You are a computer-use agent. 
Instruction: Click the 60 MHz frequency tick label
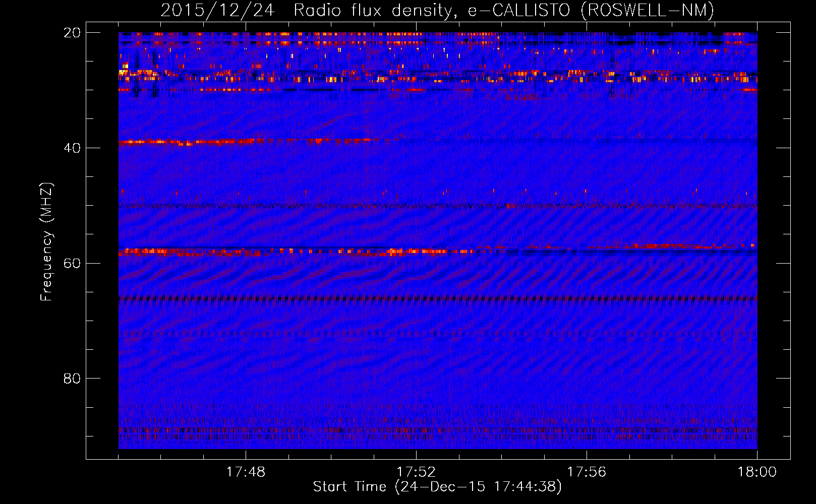coord(72,263)
